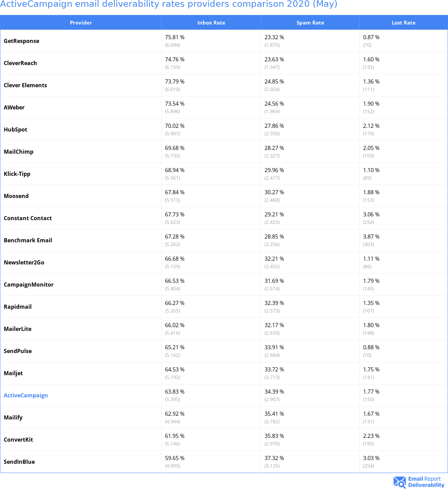Click the HubSpot provider name

coord(15,129)
